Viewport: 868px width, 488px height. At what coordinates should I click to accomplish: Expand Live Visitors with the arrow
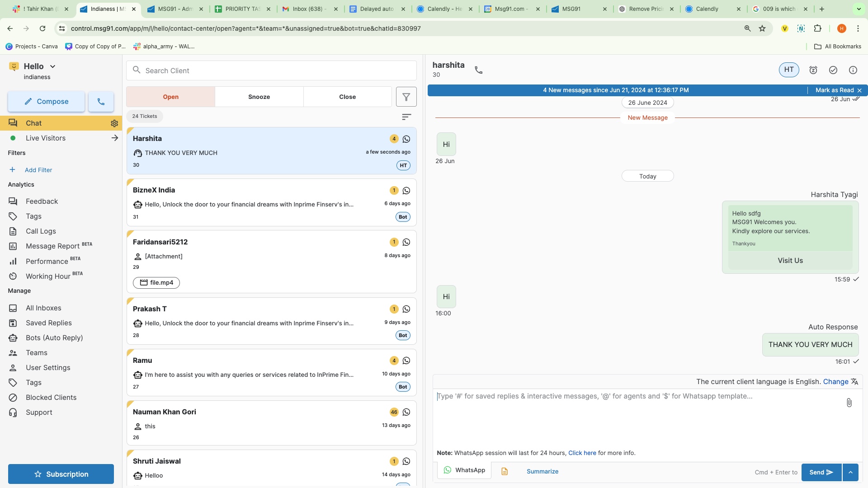tap(114, 138)
